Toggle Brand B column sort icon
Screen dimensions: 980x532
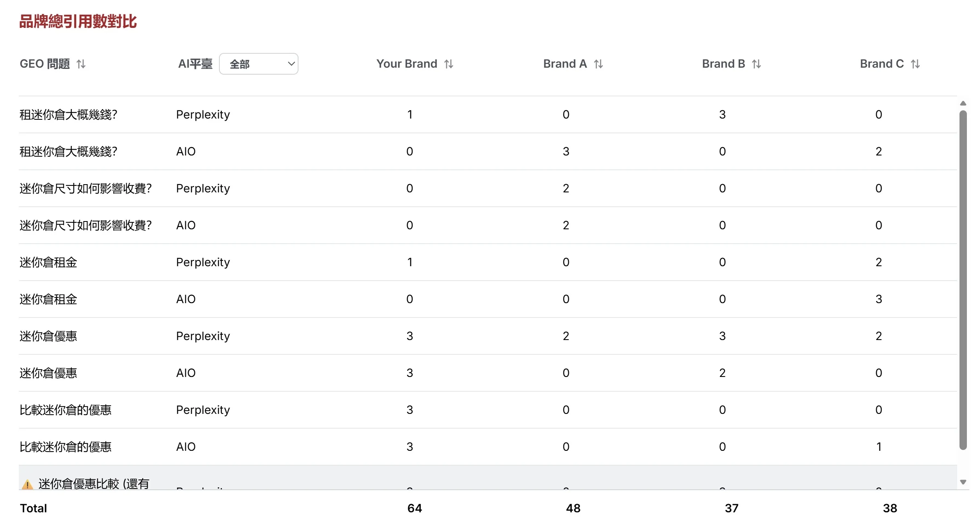click(x=757, y=64)
